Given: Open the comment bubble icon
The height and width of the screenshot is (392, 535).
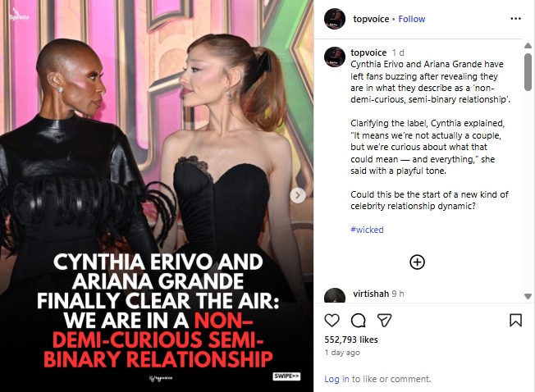Looking at the screenshot, I should (359, 321).
